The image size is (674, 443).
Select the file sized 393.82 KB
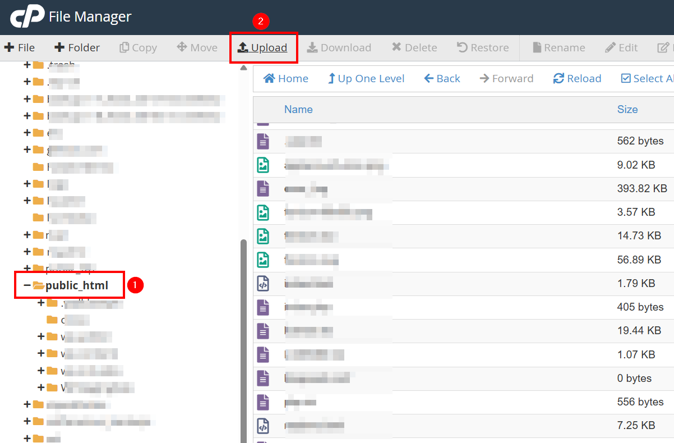[x=463, y=189]
